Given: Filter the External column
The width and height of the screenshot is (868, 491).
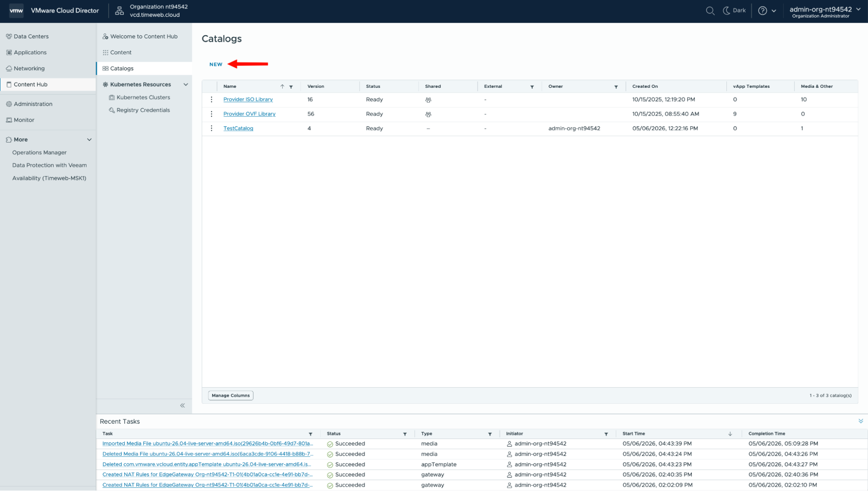Looking at the screenshot, I should pos(532,87).
